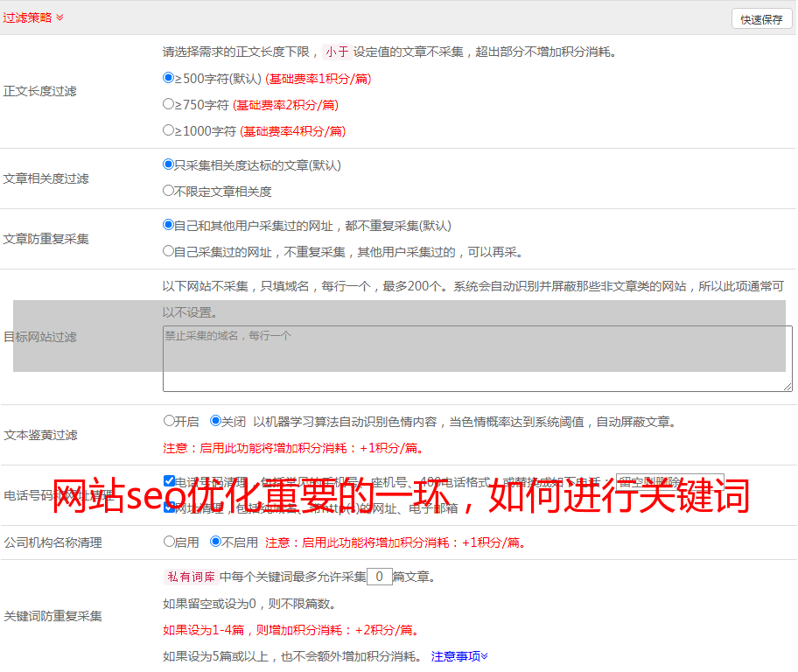798x672 pixels.
Task: Click the 快速保存 button
Action: [762, 19]
